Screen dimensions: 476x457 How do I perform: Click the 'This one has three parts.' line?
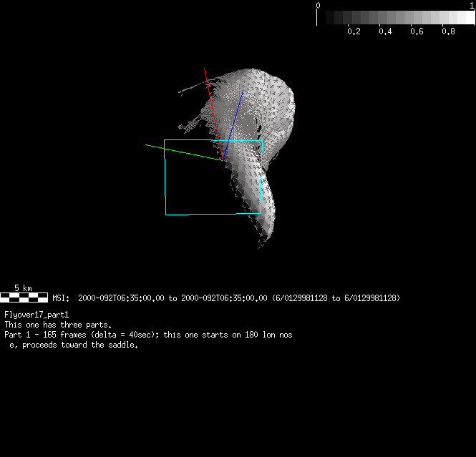coord(58,325)
